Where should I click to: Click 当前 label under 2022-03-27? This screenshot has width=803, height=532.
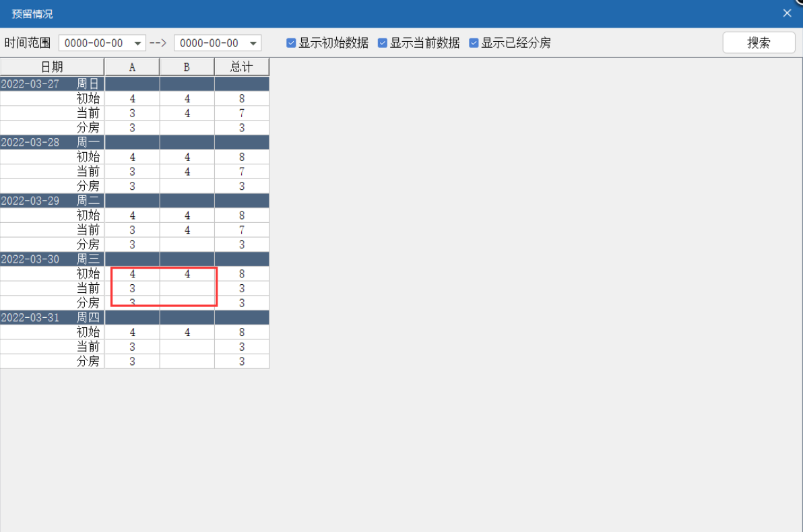(x=88, y=112)
